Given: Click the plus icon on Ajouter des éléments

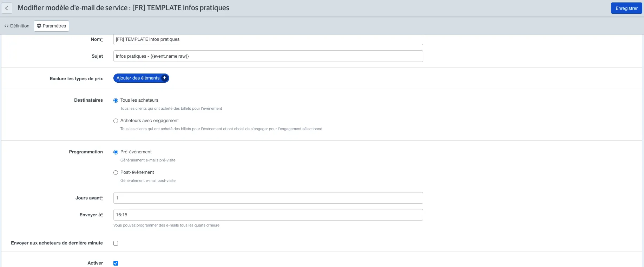Looking at the screenshot, I should tap(164, 78).
